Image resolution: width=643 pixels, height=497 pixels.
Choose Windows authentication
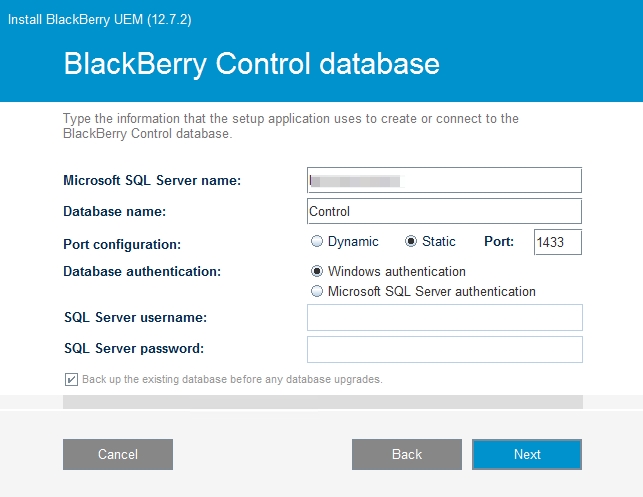pos(318,271)
